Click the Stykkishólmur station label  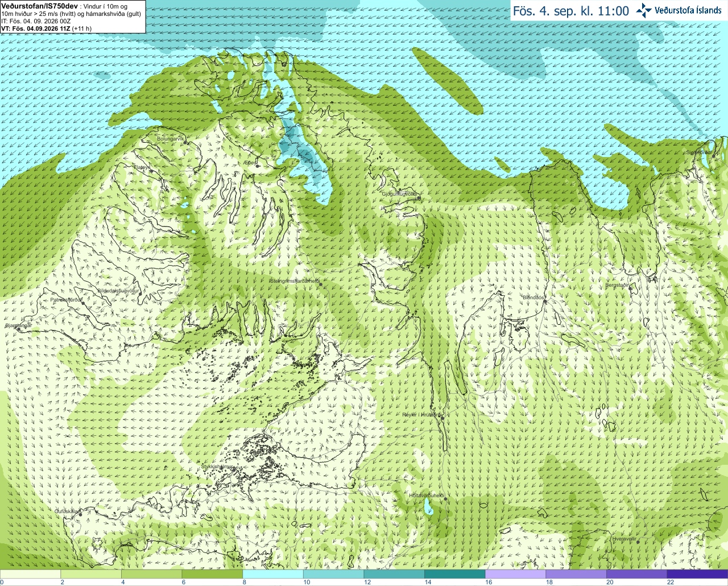[x=218, y=467]
